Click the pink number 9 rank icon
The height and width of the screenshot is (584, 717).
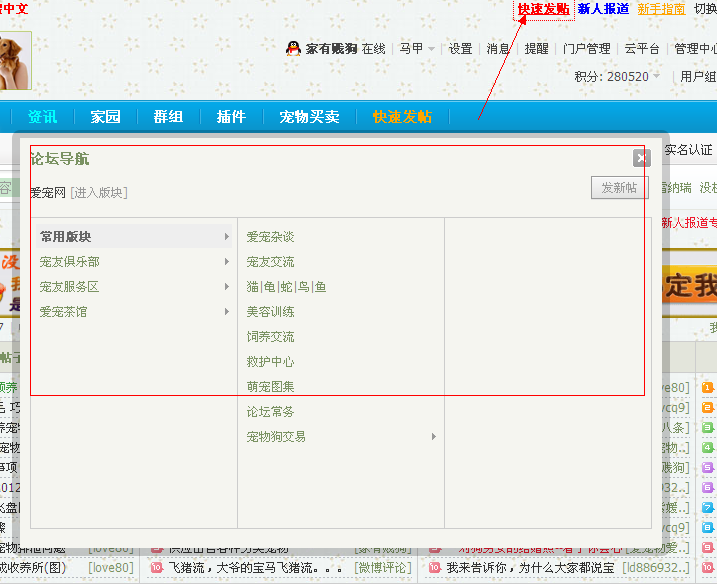(x=707, y=547)
